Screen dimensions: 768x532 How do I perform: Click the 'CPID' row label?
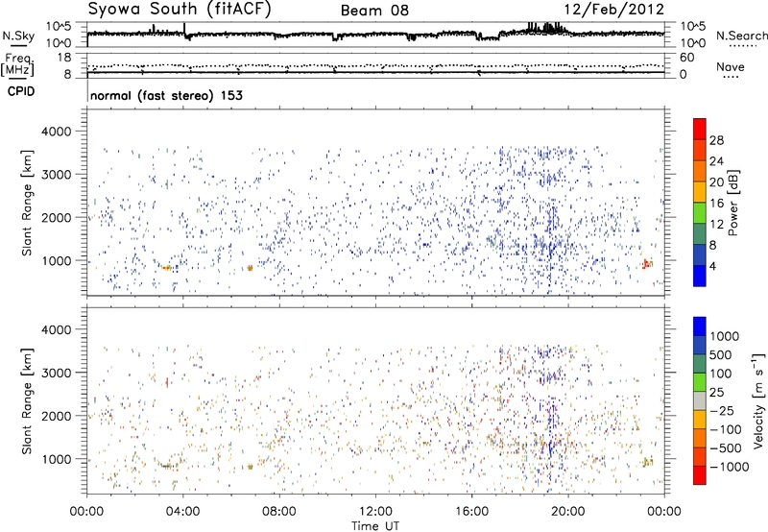(21, 91)
